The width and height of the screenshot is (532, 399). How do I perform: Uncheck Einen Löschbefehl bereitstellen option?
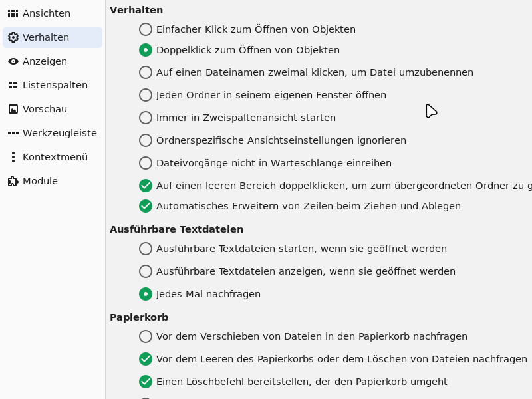[146, 382]
